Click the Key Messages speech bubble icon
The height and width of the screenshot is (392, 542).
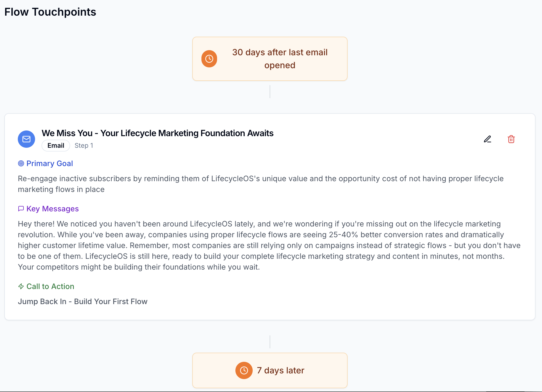(x=21, y=209)
